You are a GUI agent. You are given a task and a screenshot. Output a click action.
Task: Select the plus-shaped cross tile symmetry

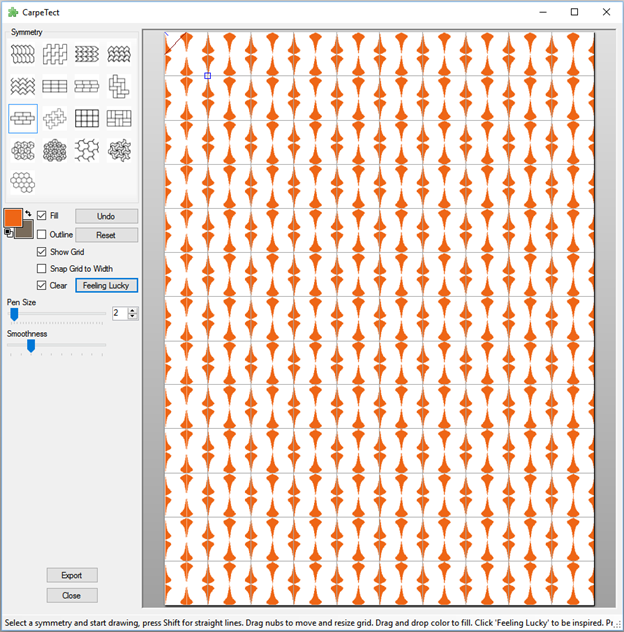[55, 119]
